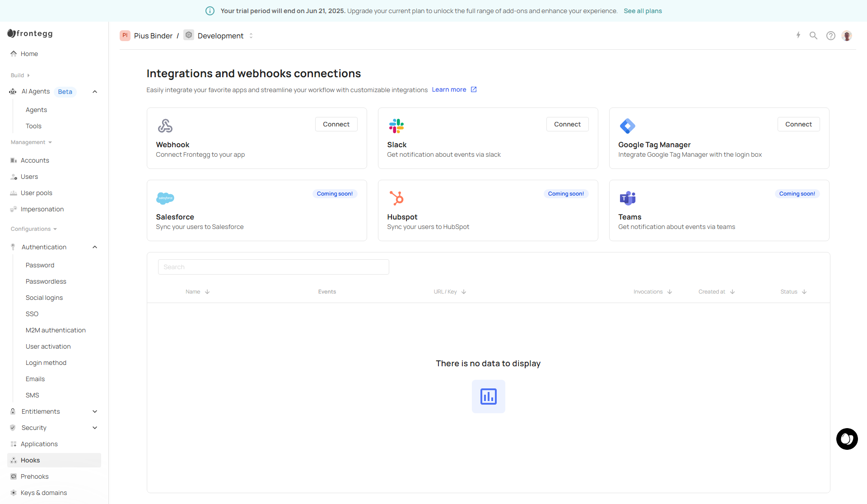867x504 pixels.
Task: Sort table by Created at column
Action: pos(717,292)
